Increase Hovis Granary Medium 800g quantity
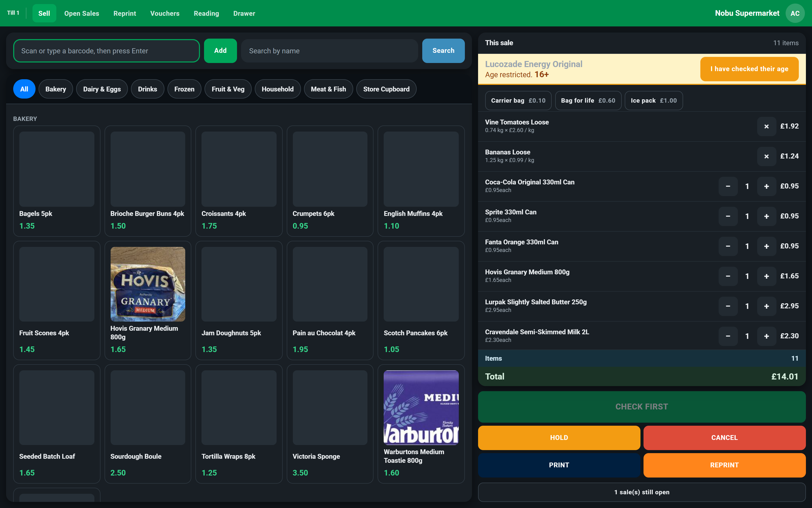812x508 pixels. [x=766, y=276]
